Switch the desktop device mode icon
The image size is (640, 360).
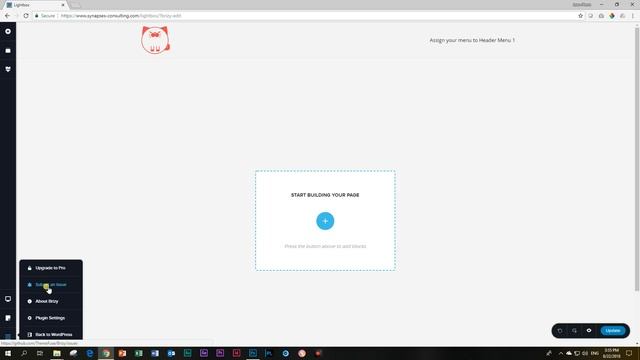click(8, 299)
